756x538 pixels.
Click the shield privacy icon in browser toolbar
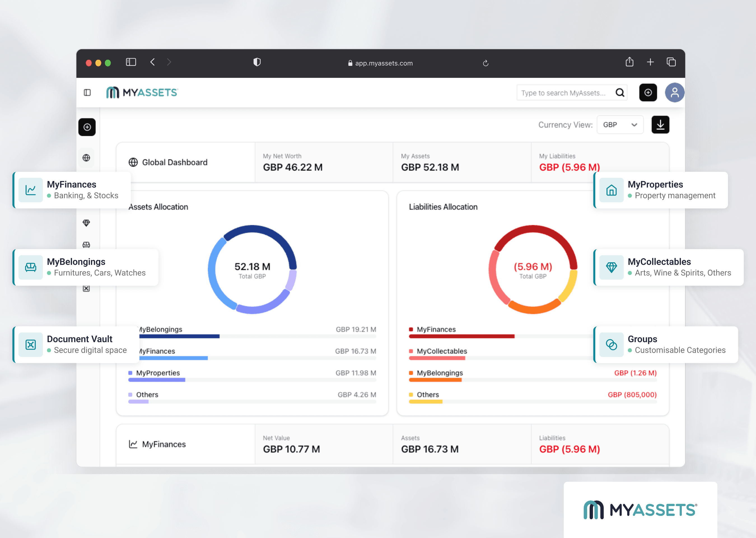(257, 62)
